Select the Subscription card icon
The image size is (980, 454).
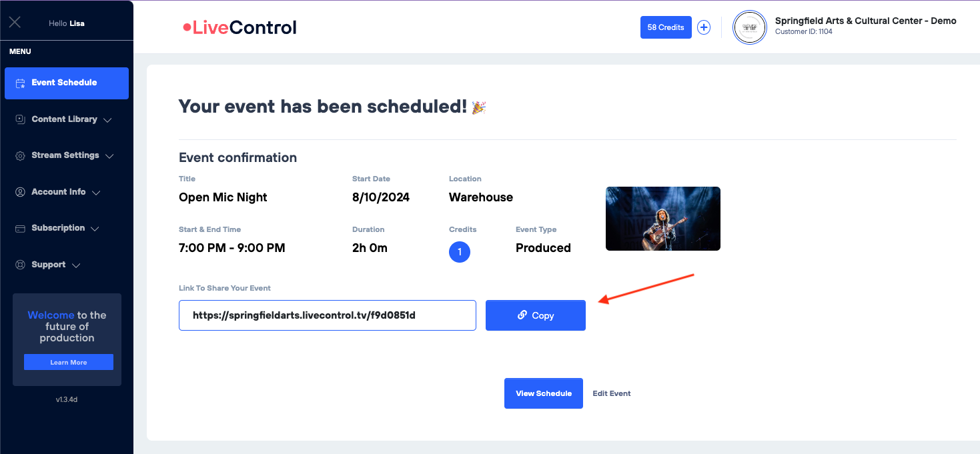coord(19,227)
